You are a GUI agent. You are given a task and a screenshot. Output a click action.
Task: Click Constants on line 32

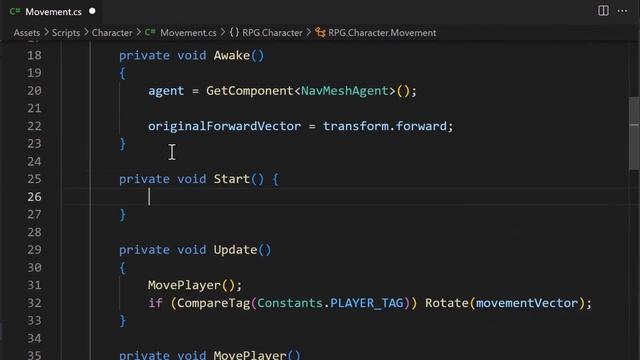click(x=290, y=303)
